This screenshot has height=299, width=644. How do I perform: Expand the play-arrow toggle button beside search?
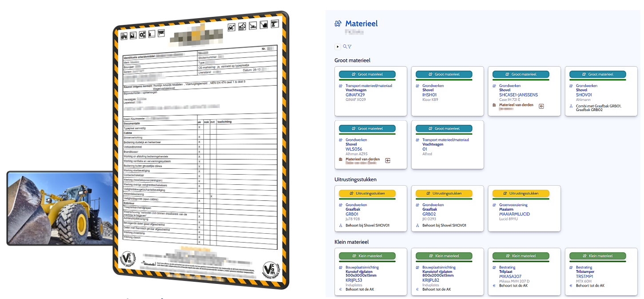click(x=338, y=47)
